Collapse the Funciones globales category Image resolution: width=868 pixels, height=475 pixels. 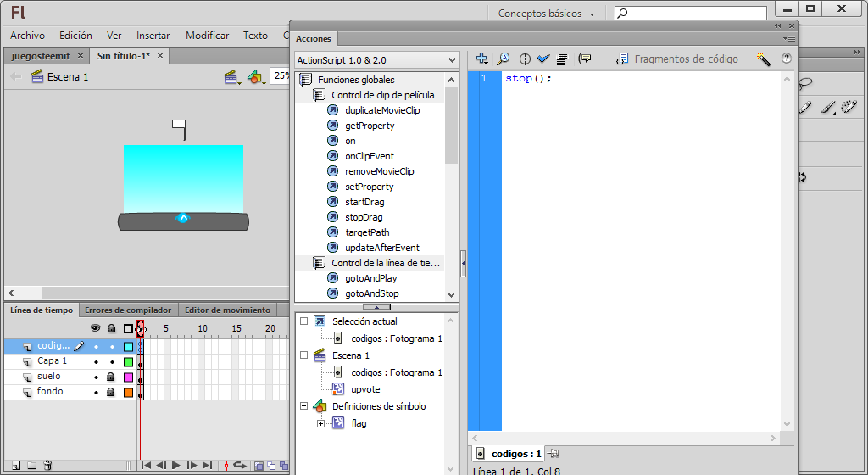[305, 80]
